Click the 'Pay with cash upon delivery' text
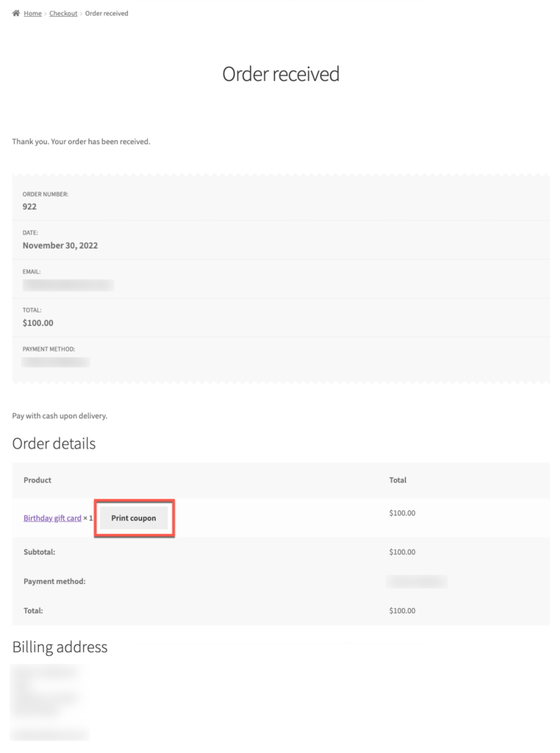This screenshot has width=560, height=753. (x=60, y=416)
